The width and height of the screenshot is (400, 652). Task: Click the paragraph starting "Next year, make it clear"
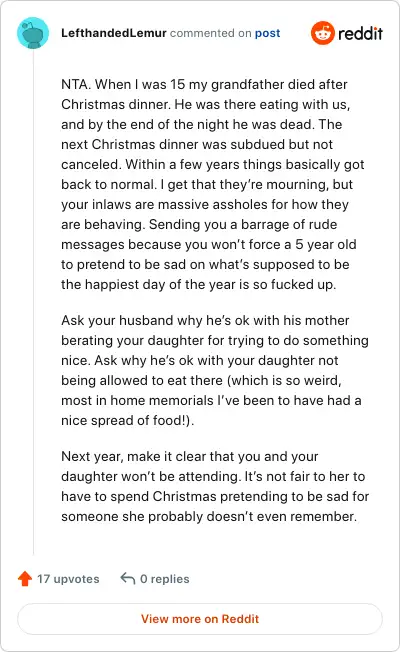point(215,486)
